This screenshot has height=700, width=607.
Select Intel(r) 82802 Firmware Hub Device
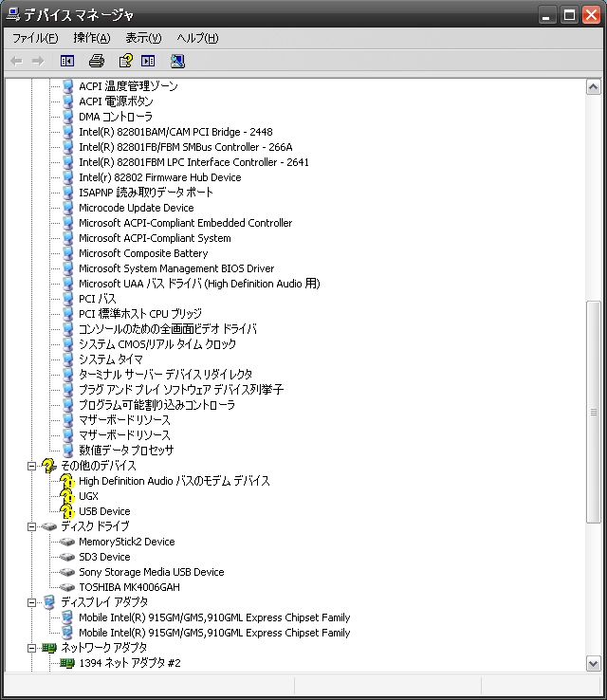pos(159,177)
